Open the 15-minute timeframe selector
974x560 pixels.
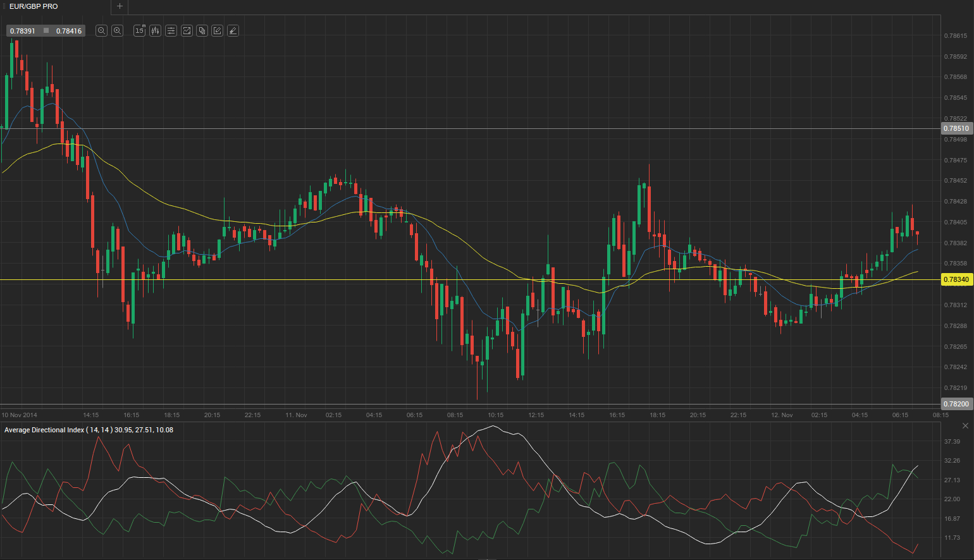(140, 30)
